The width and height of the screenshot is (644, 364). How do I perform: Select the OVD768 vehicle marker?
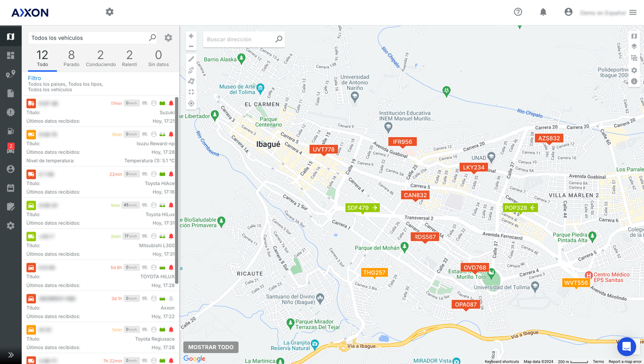[475, 268]
